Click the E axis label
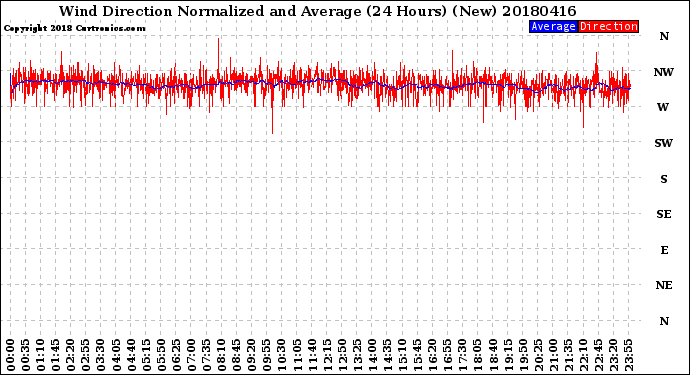 click(664, 250)
